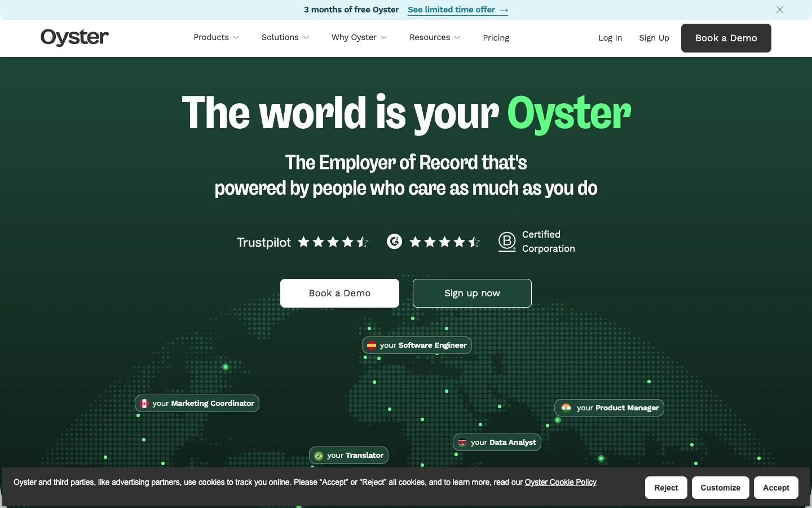The height and width of the screenshot is (508, 812).
Task: Open the Why Oyster menu
Action: tap(359, 37)
